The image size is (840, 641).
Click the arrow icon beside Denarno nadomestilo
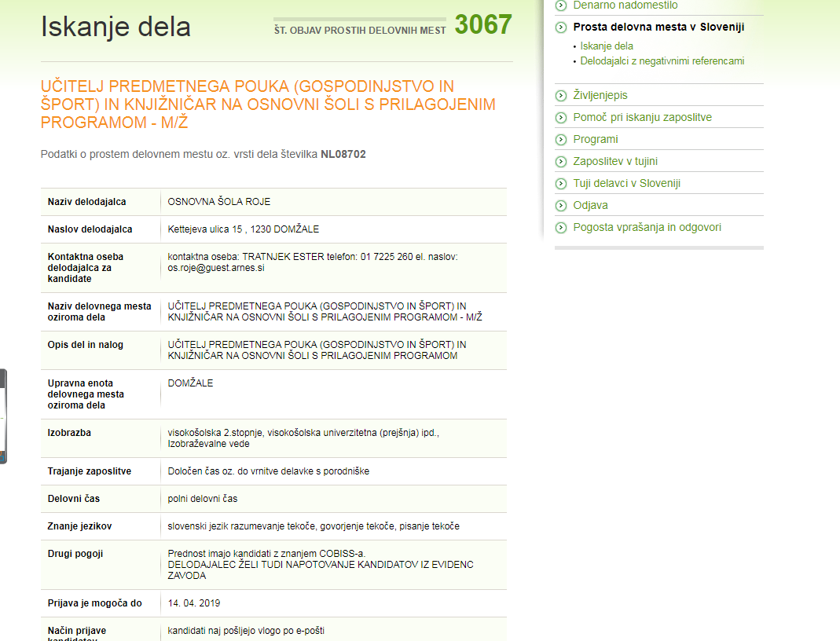tap(561, 5)
